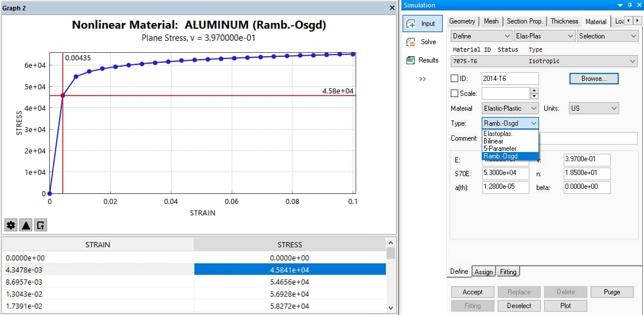Switch to the Solve stage

pyautogui.click(x=421, y=42)
